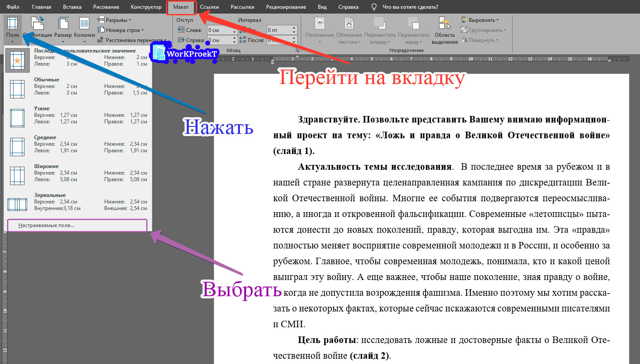640x364 pixels.
Task: Open the Выровнять tool in Упорядочение group
Action: (479, 19)
